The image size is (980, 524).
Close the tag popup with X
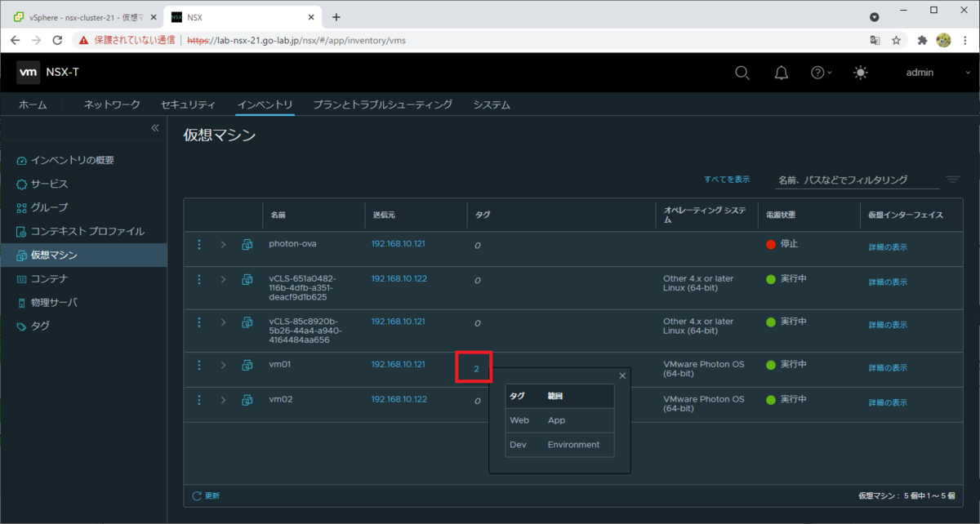(x=622, y=375)
